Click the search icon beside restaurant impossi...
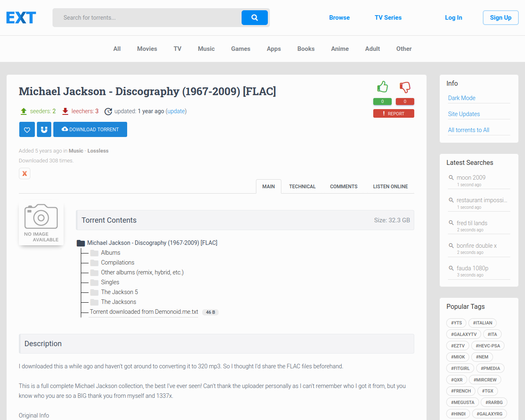This screenshot has height=420, width=525. pos(451,200)
